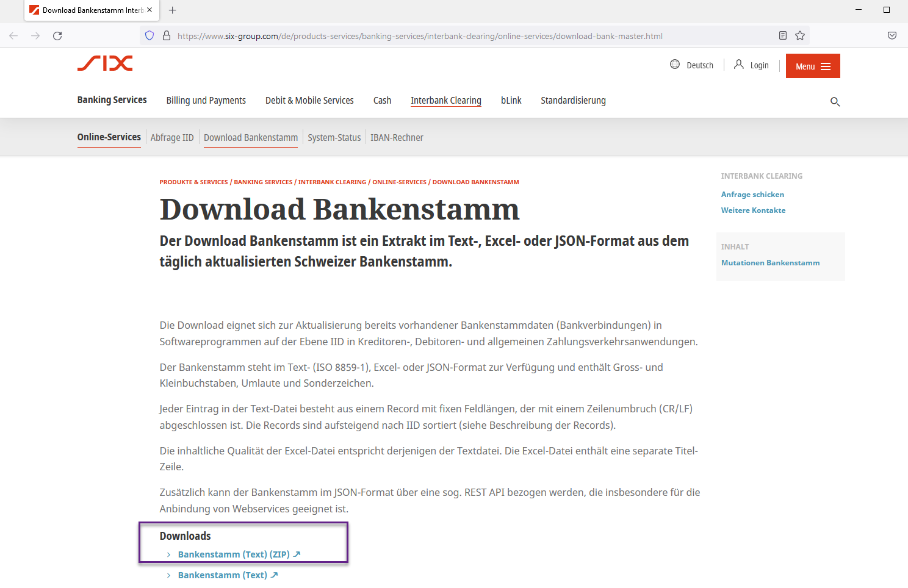Click Anfrage schicken sidebar link
908x588 pixels.
point(752,195)
